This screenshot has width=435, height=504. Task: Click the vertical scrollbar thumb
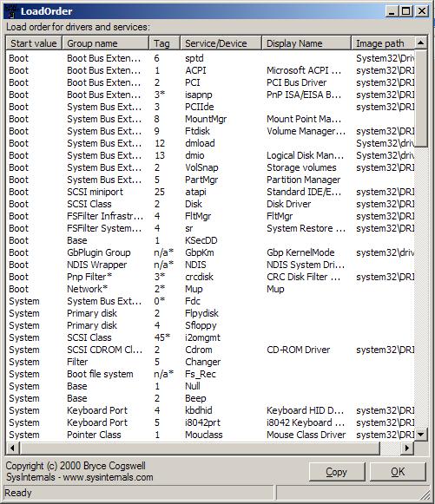[420, 98]
